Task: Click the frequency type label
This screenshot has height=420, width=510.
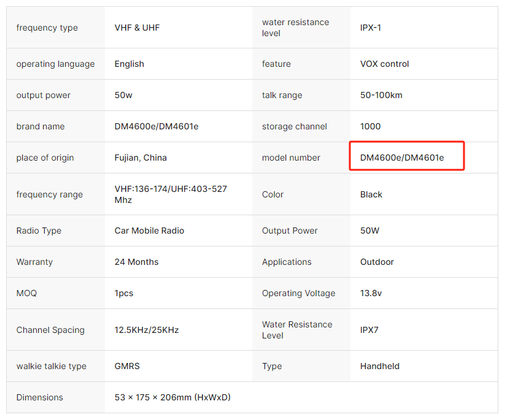Action: [x=47, y=28]
